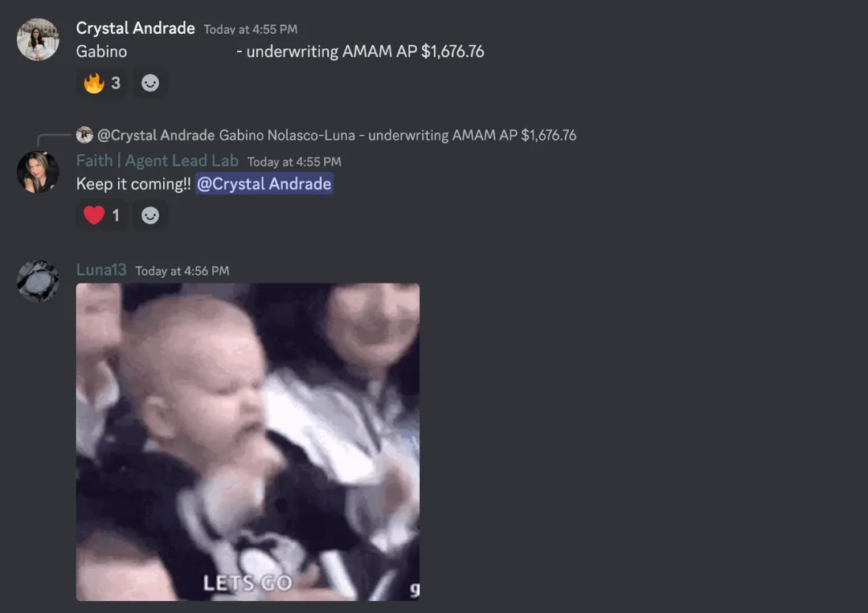This screenshot has height=613, width=868.
Task: Click Faith's message timestamp 4:55 PM
Action: click(294, 162)
